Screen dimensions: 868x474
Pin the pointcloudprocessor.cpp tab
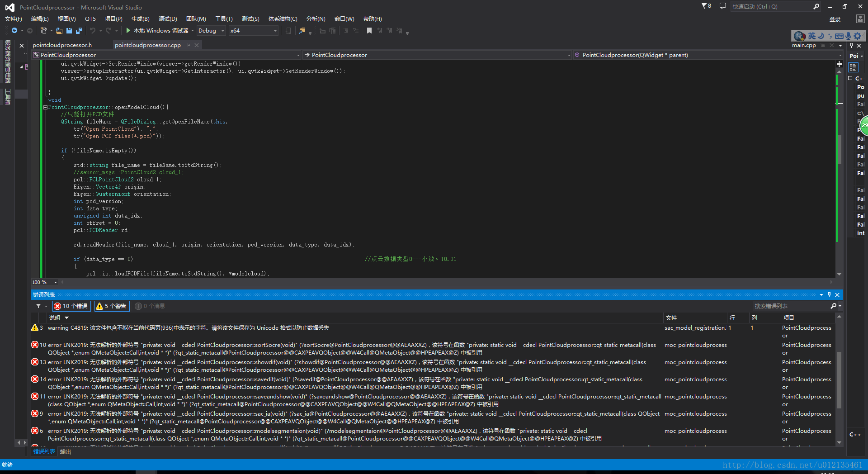189,45
